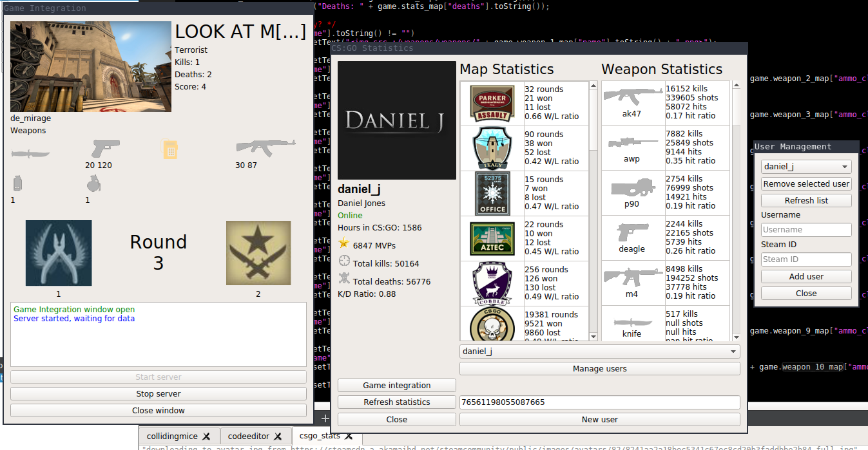Click the green 'Online' status text
The height and width of the screenshot is (450, 868).
point(350,216)
